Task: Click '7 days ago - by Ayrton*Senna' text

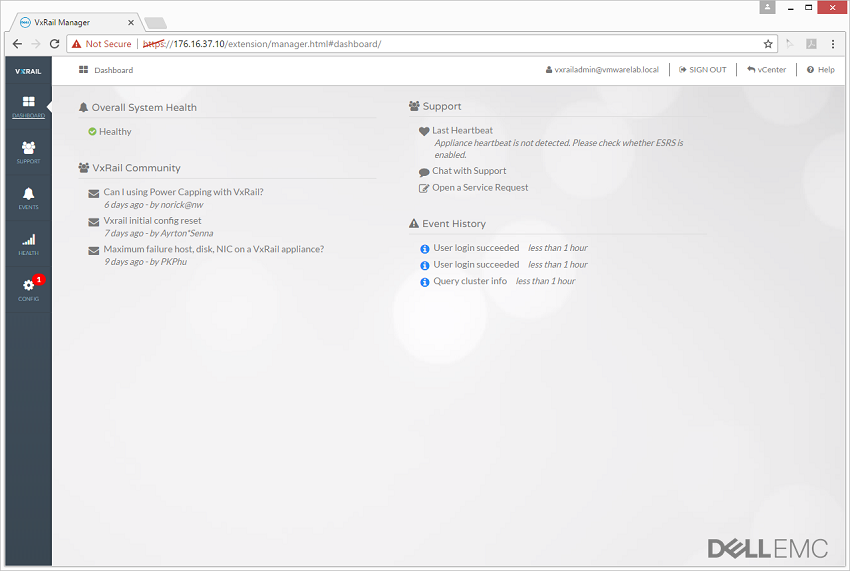Action: click(x=158, y=234)
